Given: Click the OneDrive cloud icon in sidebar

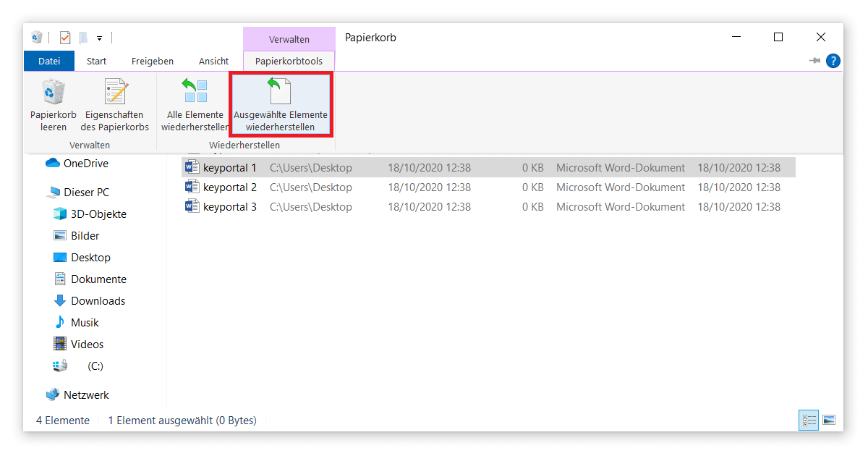Looking at the screenshot, I should [54, 163].
